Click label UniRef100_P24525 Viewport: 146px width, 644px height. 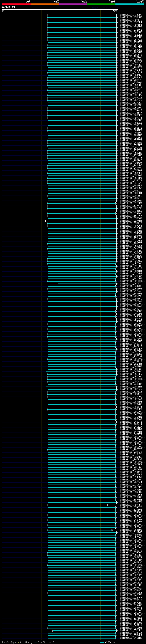pos(131,163)
